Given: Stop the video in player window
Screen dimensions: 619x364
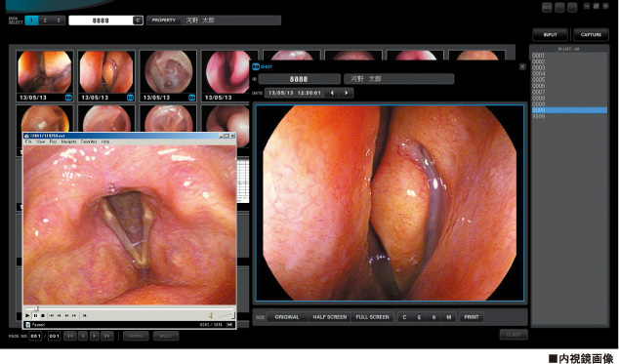Looking at the screenshot, I should coord(43,315).
